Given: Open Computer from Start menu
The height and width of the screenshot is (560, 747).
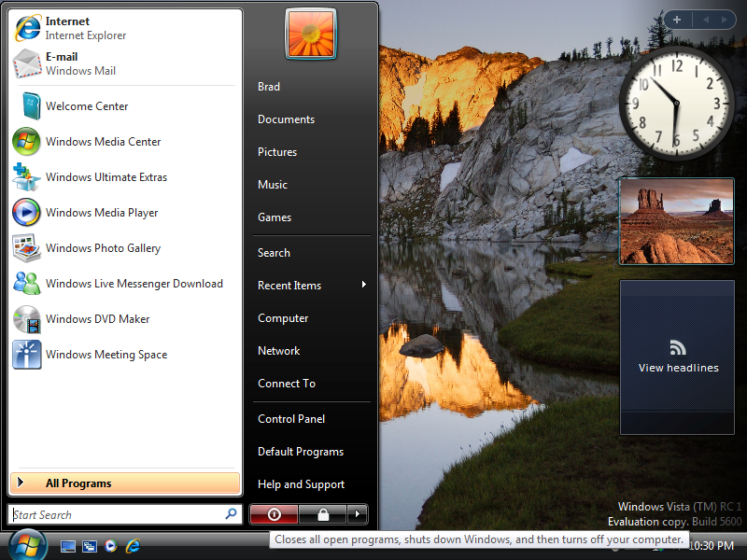Looking at the screenshot, I should [283, 318].
